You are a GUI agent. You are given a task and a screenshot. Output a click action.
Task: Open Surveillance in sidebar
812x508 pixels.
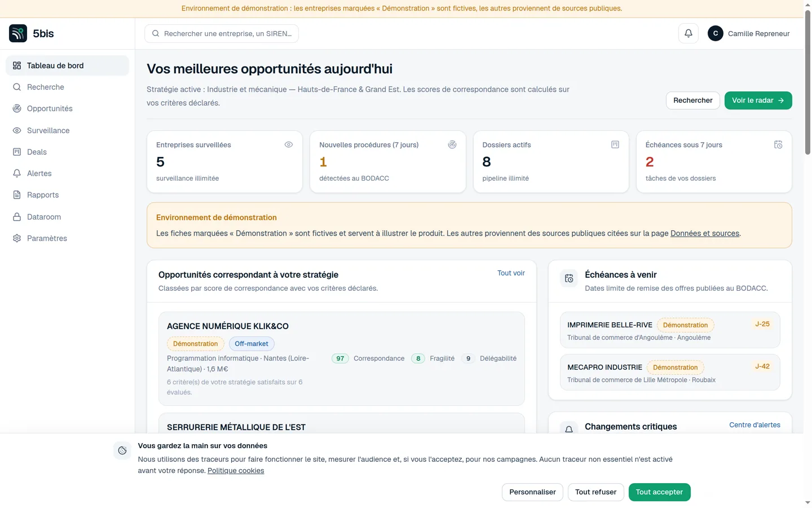67,130
